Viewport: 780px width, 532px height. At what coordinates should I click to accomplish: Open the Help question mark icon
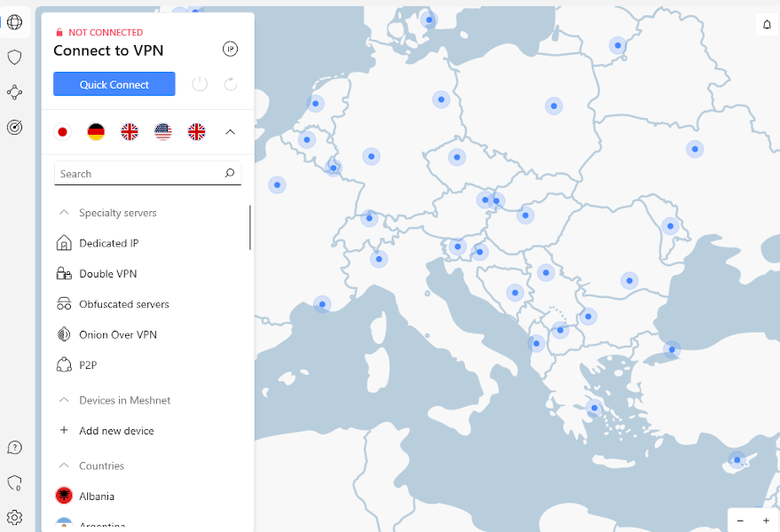tap(14, 448)
